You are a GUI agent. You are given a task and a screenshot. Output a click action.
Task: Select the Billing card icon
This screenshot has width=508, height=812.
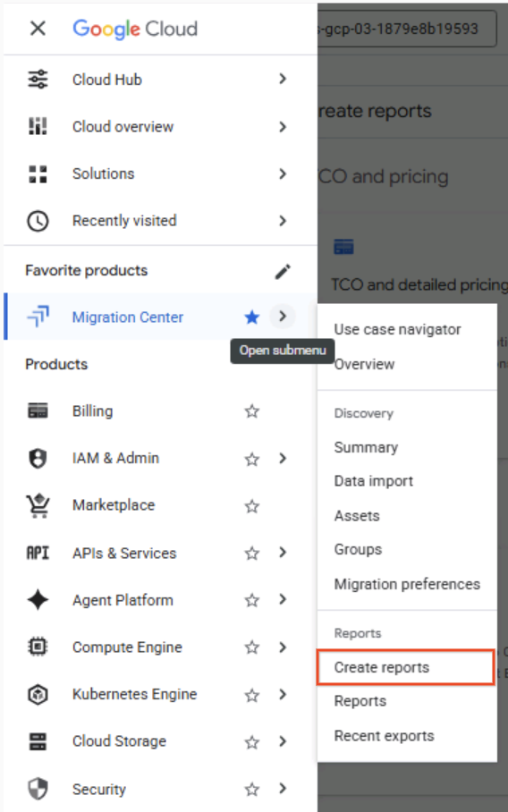pyautogui.click(x=38, y=411)
